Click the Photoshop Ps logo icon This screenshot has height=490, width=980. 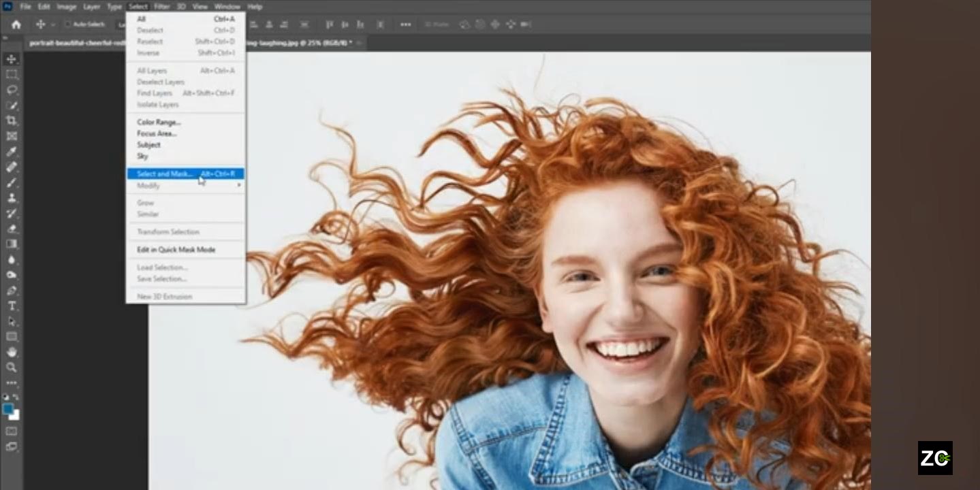tap(7, 6)
